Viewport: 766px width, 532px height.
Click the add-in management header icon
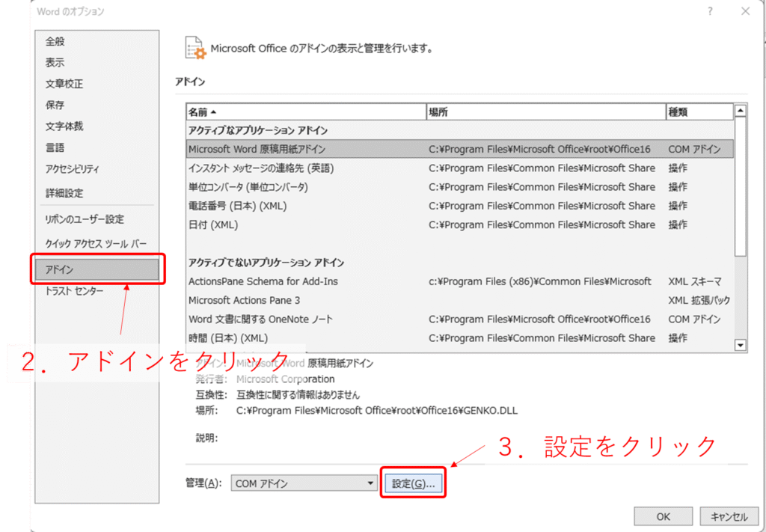[x=196, y=49]
